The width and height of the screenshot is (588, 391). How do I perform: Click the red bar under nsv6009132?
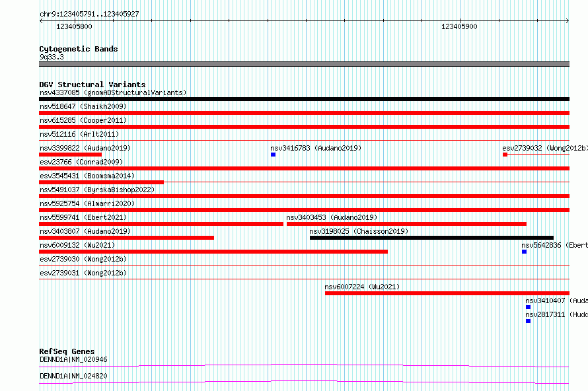(x=213, y=252)
